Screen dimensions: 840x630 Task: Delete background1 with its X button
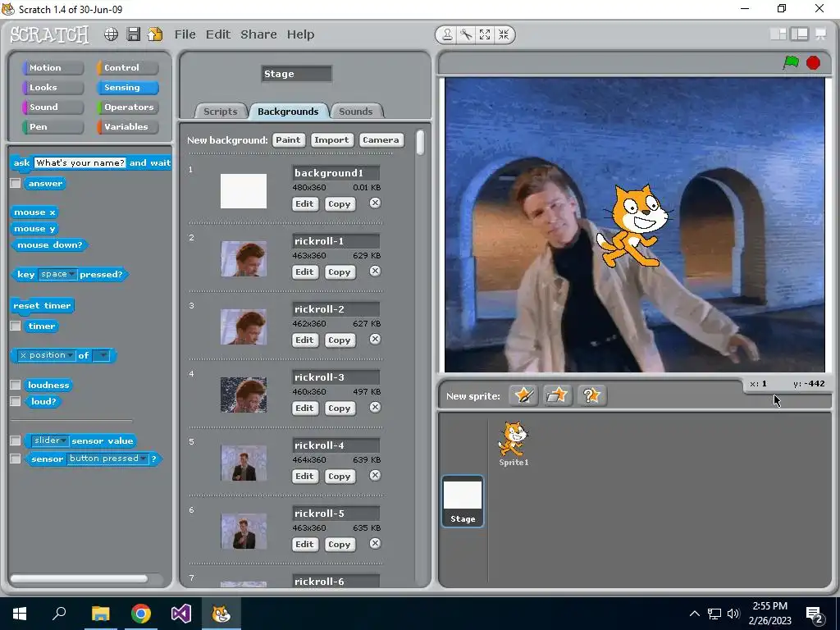pyautogui.click(x=375, y=203)
